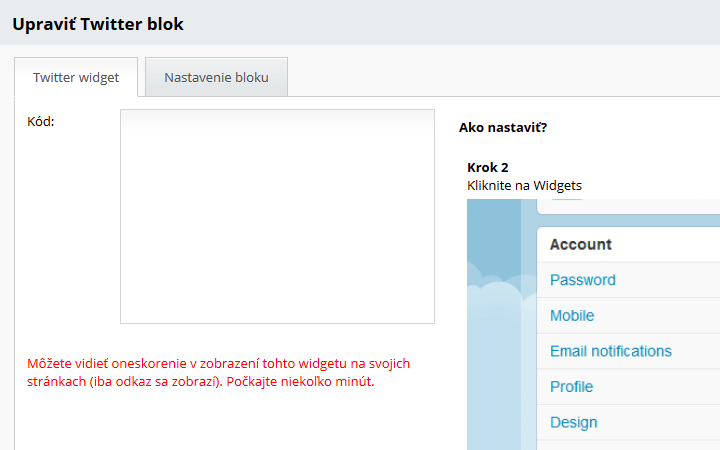Select the Mobile link in the tutorial image
Viewport: 720px width, 450px height.
[572, 315]
